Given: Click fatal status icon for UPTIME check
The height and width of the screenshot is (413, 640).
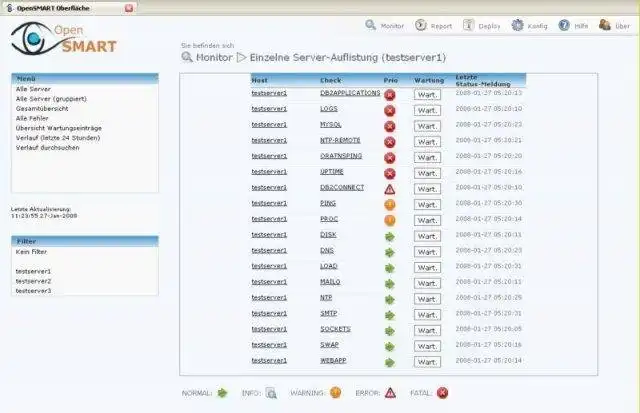Looking at the screenshot, I should pos(390,173).
